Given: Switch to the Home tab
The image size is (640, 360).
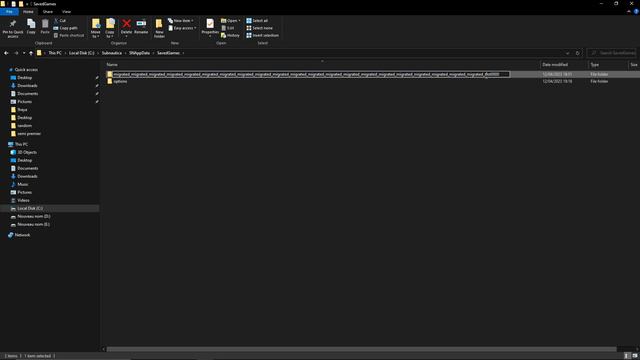Looking at the screenshot, I should click(28, 12).
